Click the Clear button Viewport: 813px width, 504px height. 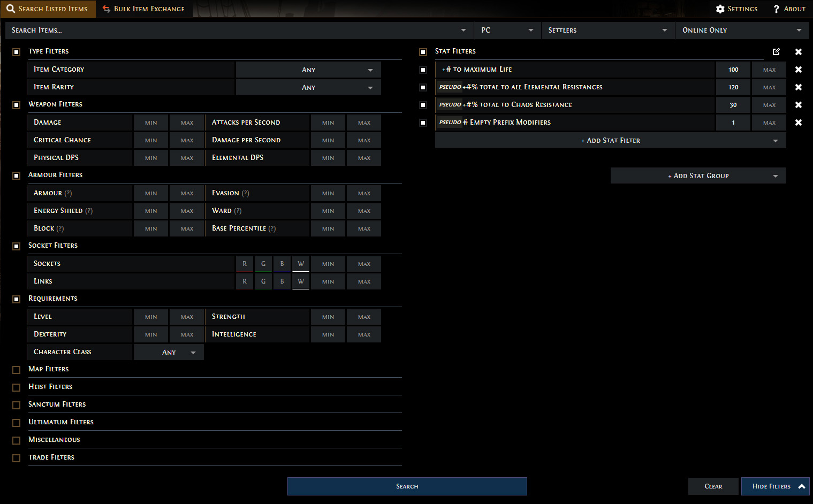tap(713, 486)
